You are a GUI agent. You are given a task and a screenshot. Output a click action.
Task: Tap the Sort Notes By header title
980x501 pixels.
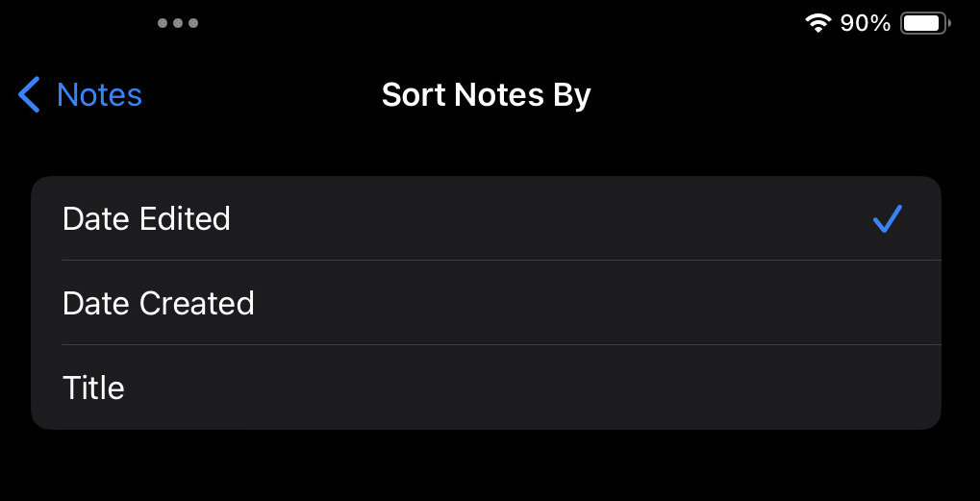[487, 95]
